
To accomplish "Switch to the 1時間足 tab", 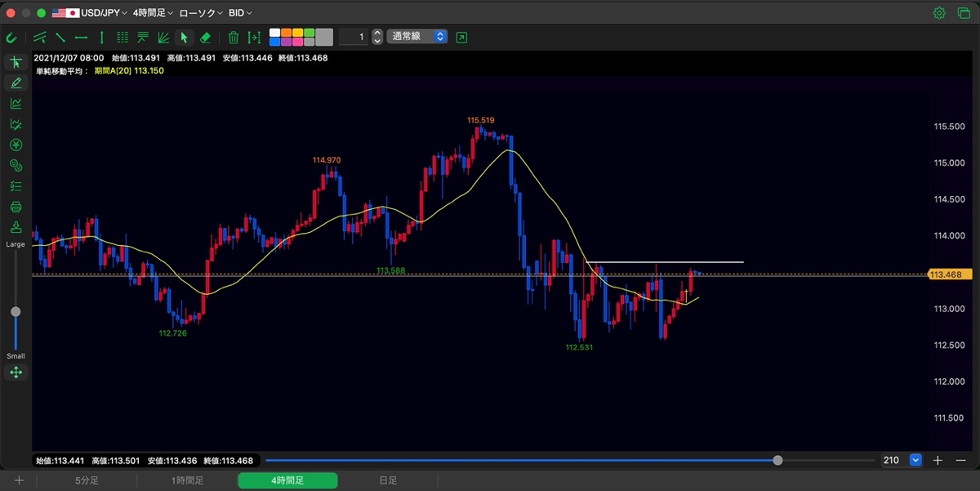I will [188, 480].
